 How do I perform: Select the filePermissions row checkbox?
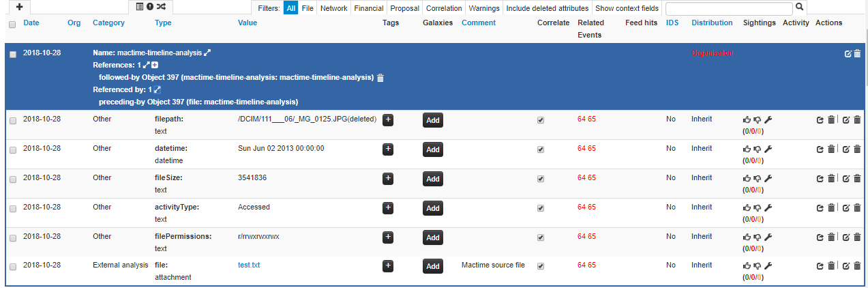coord(13,237)
